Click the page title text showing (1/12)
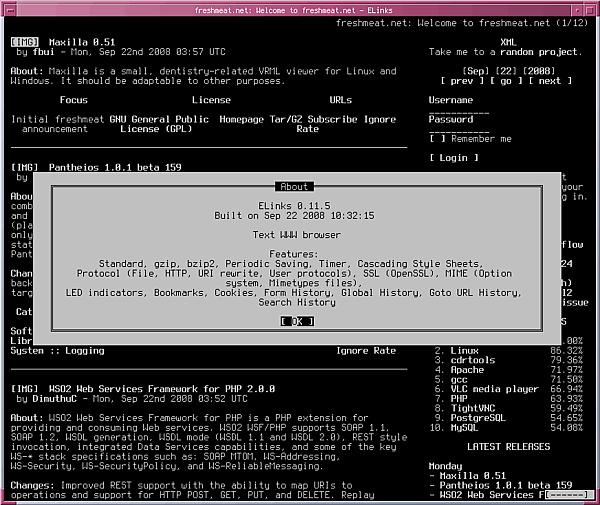 click(461, 23)
